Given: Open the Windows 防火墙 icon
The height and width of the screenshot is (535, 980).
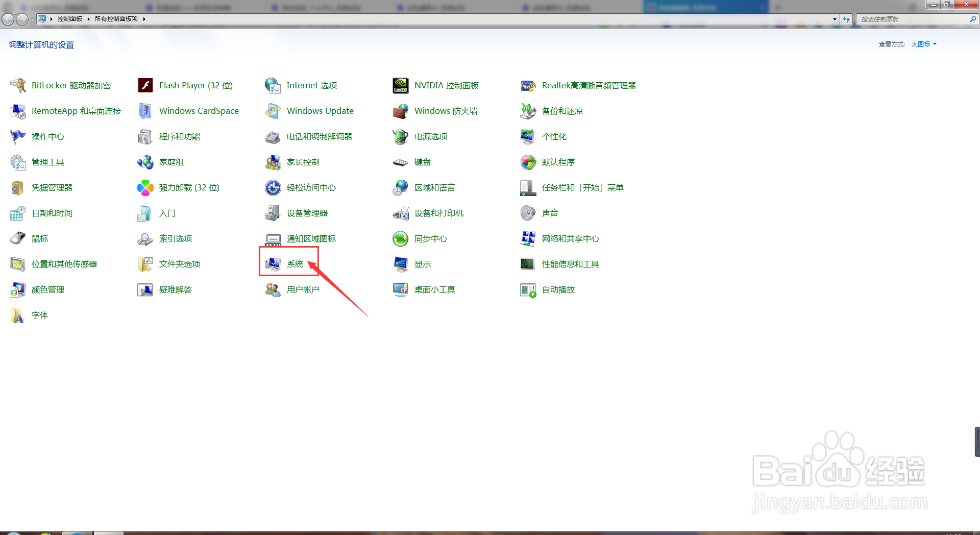Looking at the screenshot, I should click(x=401, y=111).
